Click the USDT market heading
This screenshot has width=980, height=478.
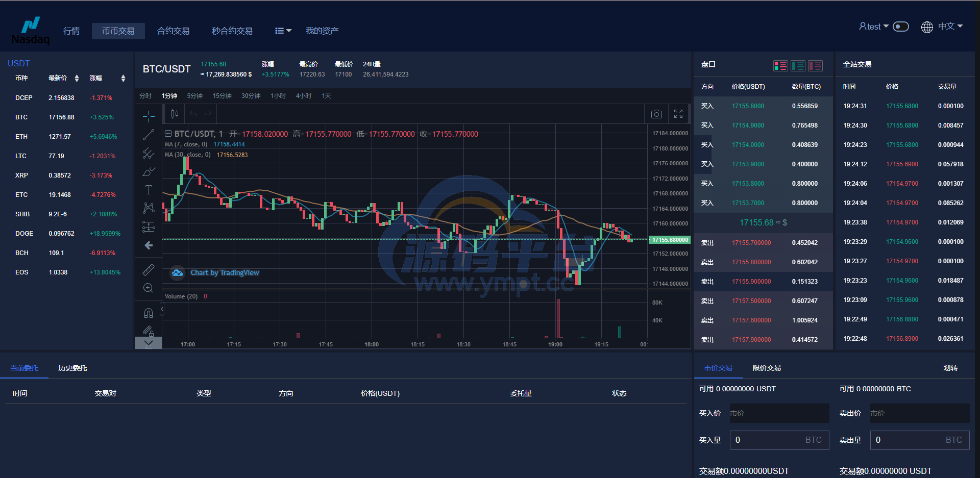[x=19, y=63]
